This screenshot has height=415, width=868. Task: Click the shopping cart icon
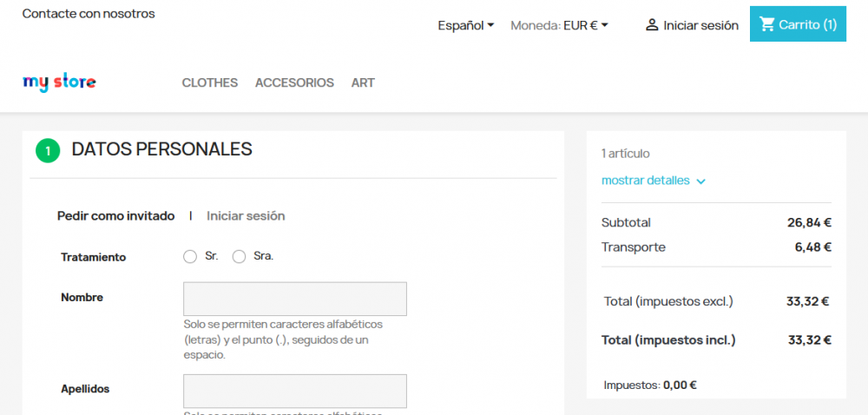(x=767, y=24)
